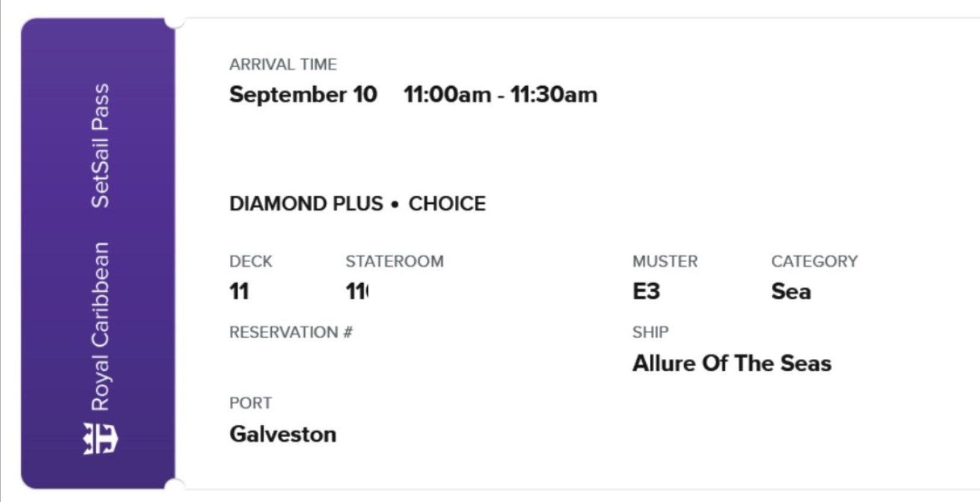Select the CHOICE label
The height and width of the screenshot is (502, 980).
click(447, 204)
